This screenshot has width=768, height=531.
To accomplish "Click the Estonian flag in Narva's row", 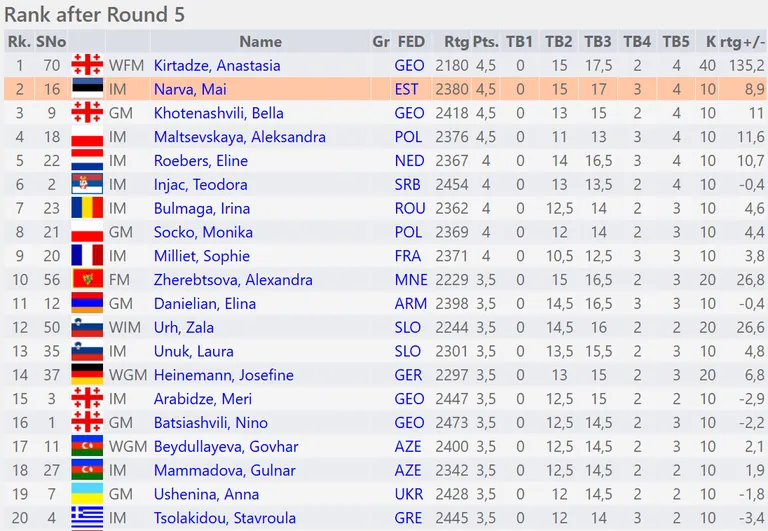I will click(x=87, y=89).
